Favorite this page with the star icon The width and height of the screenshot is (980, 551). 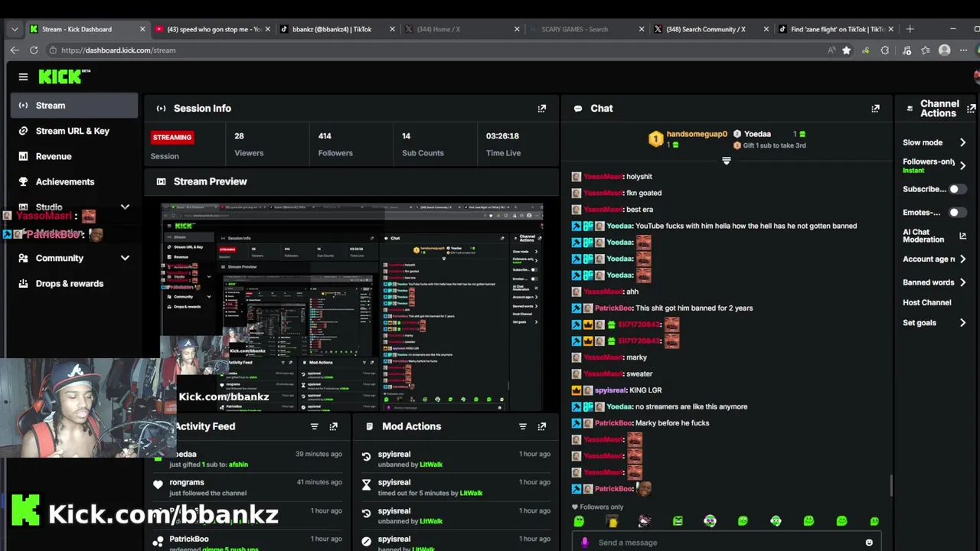846,50
